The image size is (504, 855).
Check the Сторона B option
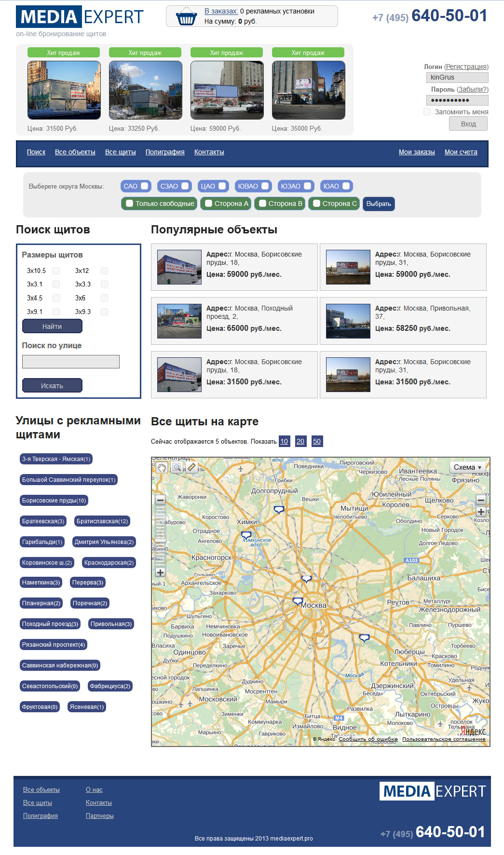point(262,204)
